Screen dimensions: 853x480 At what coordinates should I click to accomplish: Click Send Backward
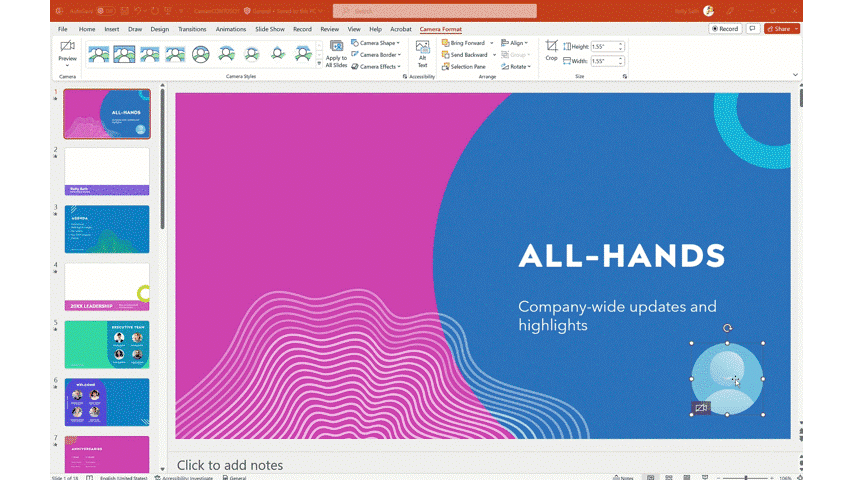pos(464,55)
